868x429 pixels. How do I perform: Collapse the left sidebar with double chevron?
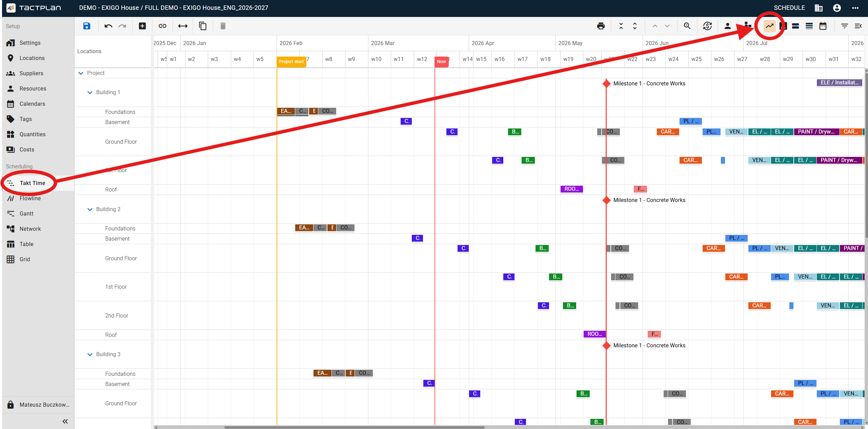65,421
